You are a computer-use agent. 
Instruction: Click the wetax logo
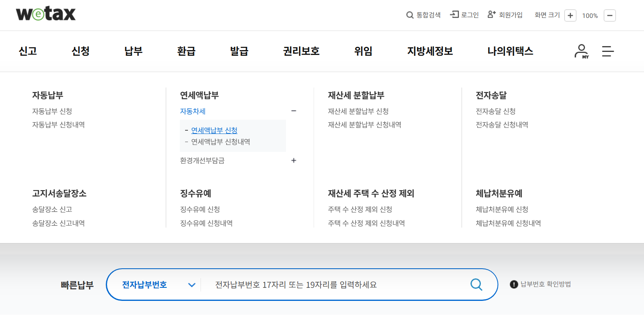point(46,14)
